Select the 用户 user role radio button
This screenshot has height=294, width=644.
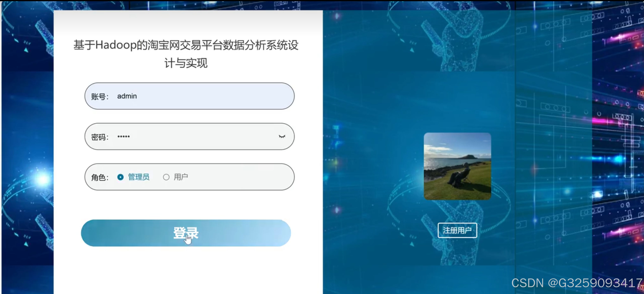pos(166,177)
